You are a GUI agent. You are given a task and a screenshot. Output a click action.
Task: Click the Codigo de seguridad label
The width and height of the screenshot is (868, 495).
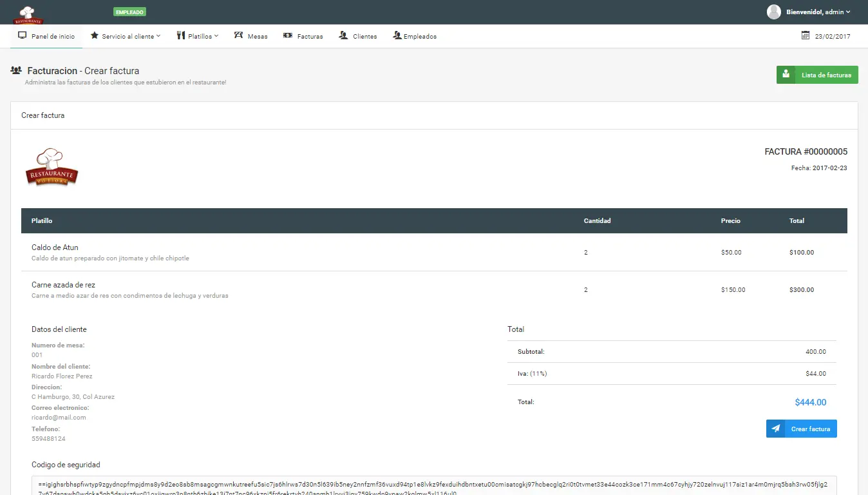[x=66, y=465]
